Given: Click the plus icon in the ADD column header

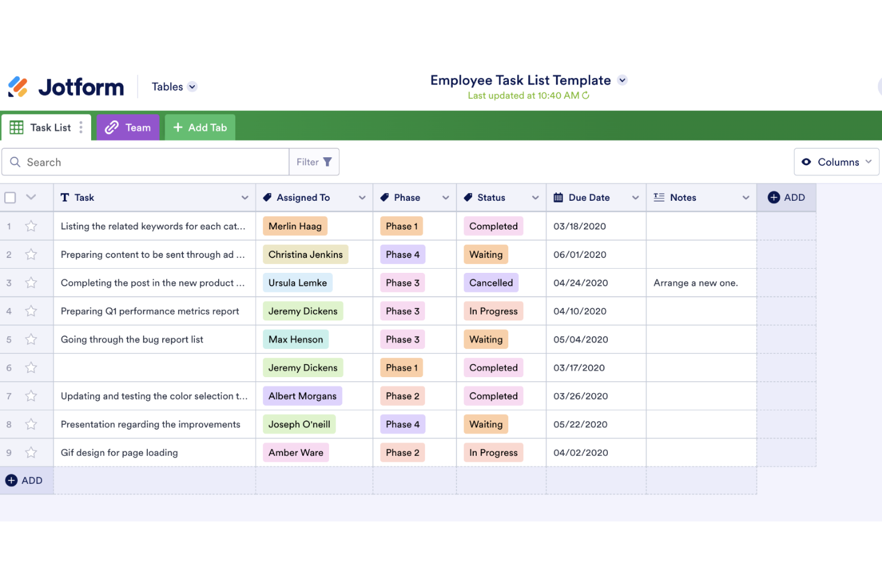Looking at the screenshot, I should pyautogui.click(x=774, y=197).
